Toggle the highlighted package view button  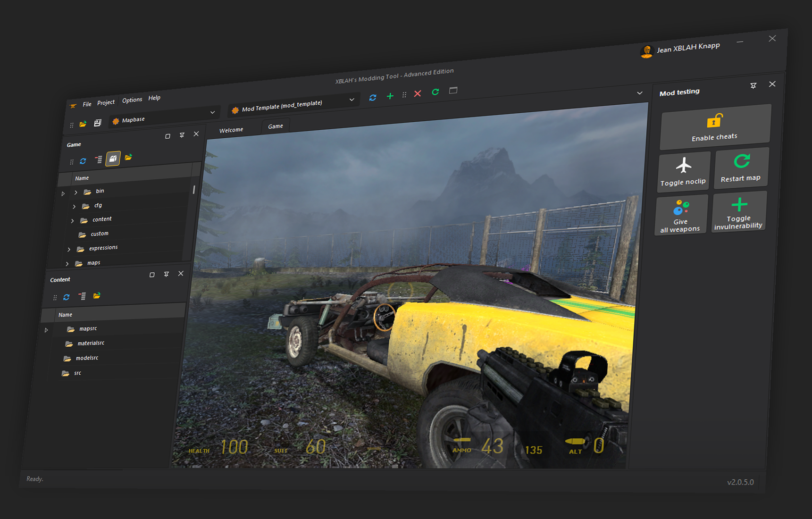pos(113,159)
